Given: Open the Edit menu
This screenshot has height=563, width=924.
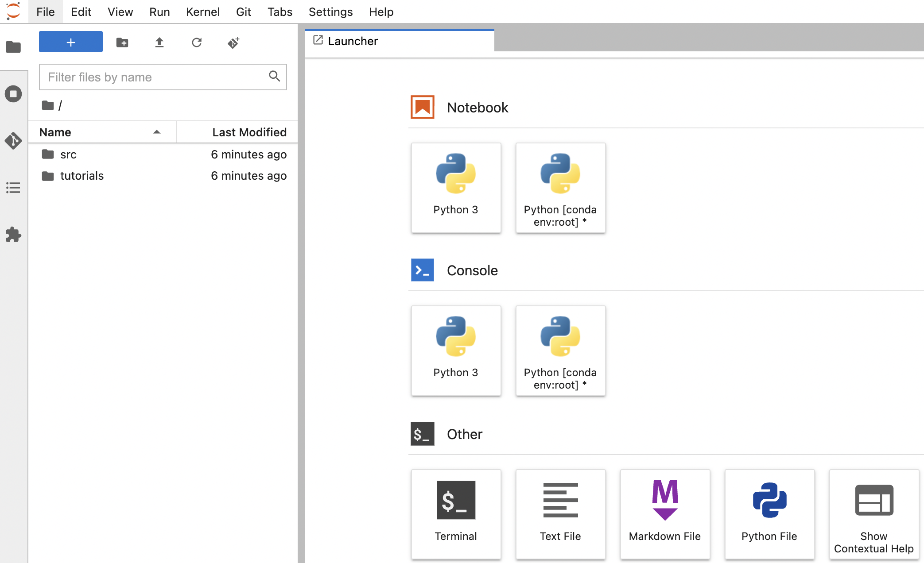Looking at the screenshot, I should point(81,12).
